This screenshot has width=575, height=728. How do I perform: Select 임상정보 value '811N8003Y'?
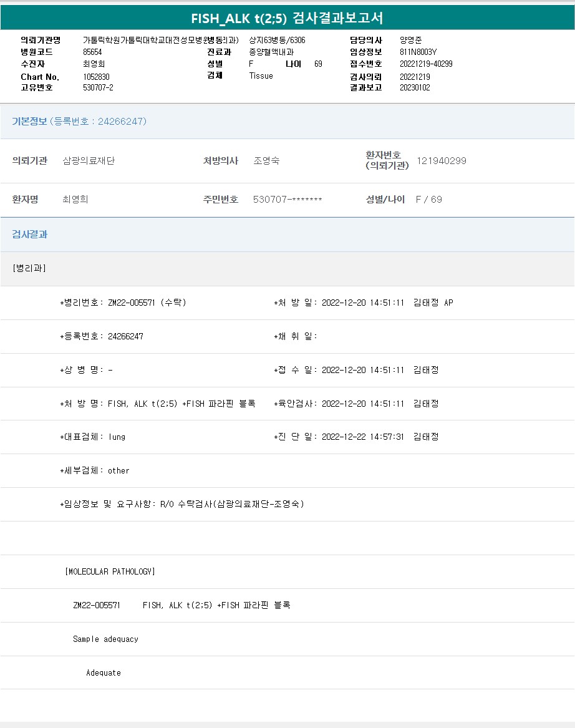(418, 52)
